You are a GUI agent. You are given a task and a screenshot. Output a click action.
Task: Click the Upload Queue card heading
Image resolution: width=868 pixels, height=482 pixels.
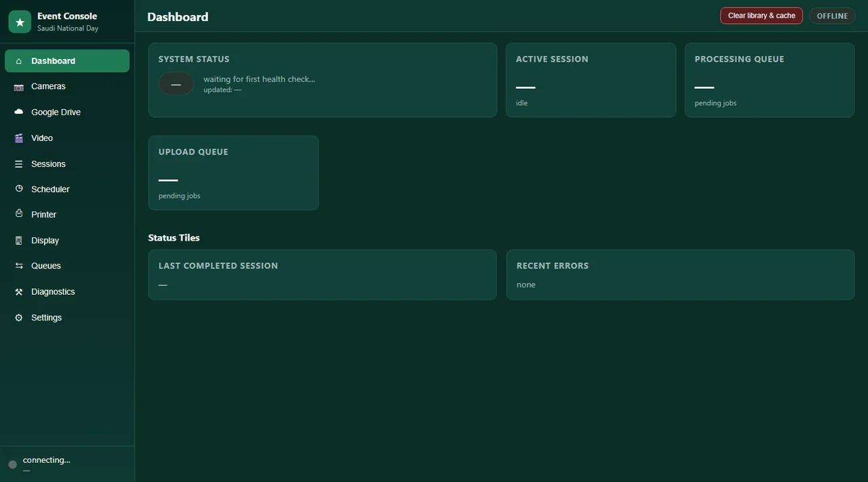coord(193,152)
